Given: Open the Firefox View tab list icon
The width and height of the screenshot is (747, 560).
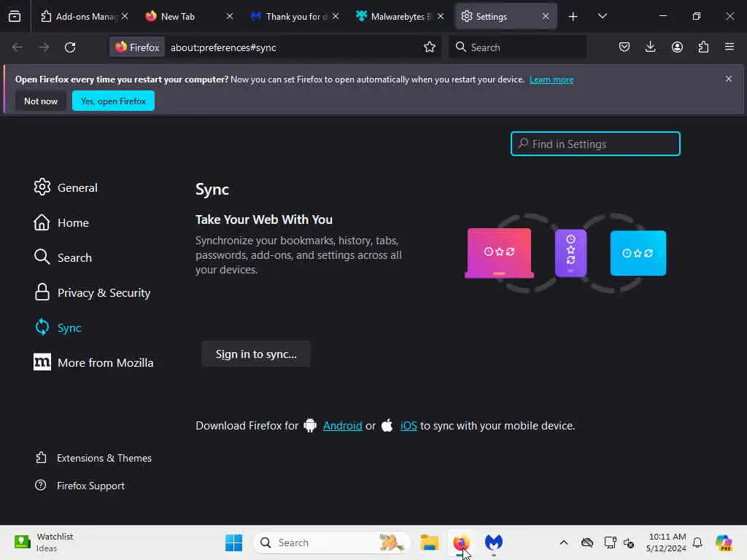Looking at the screenshot, I should click(15, 16).
